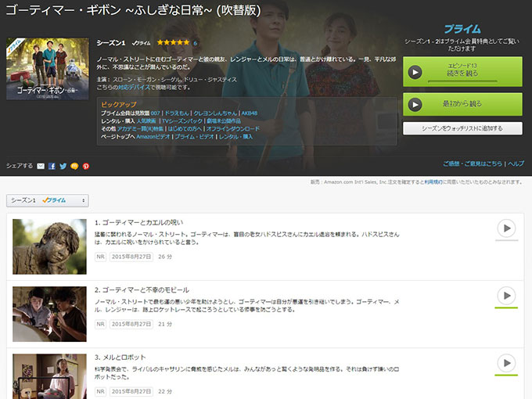Play episode 1 ゴーティマーとカエルの呪い
Image resolution: width=532 pixels, height=399 pixels.
[x=506, y=228]
